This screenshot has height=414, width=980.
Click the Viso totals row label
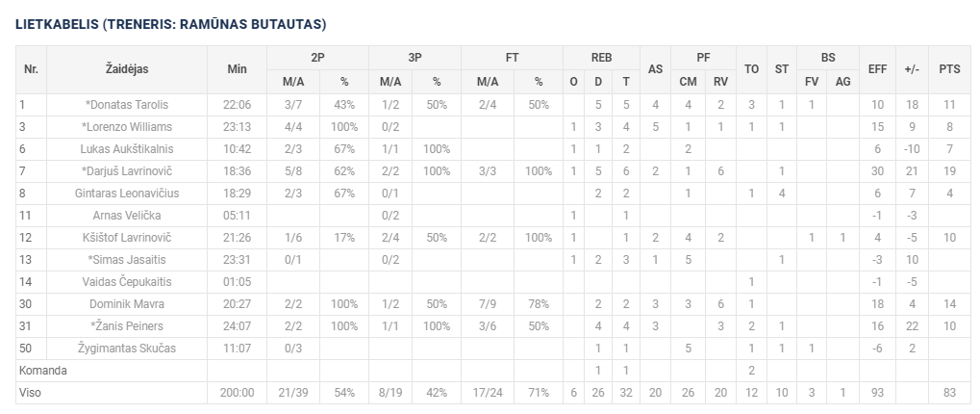point(31,392)
